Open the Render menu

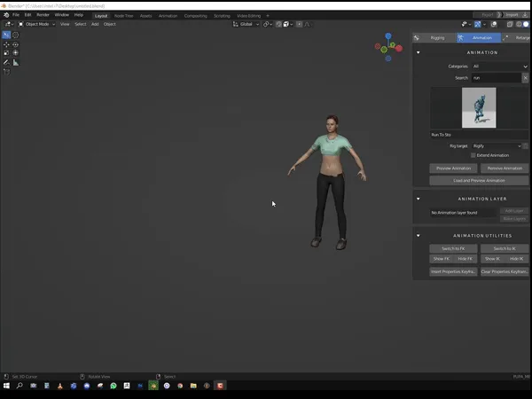(43, 15)
